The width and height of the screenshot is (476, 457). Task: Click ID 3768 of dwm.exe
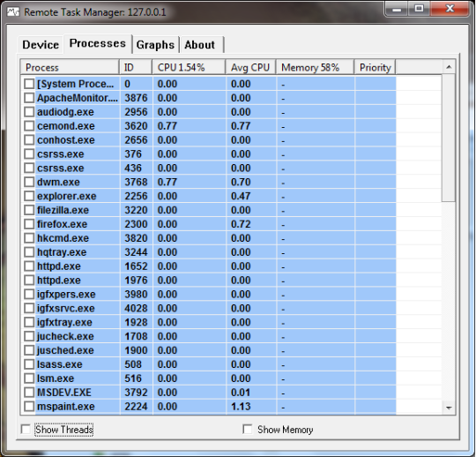136,183
